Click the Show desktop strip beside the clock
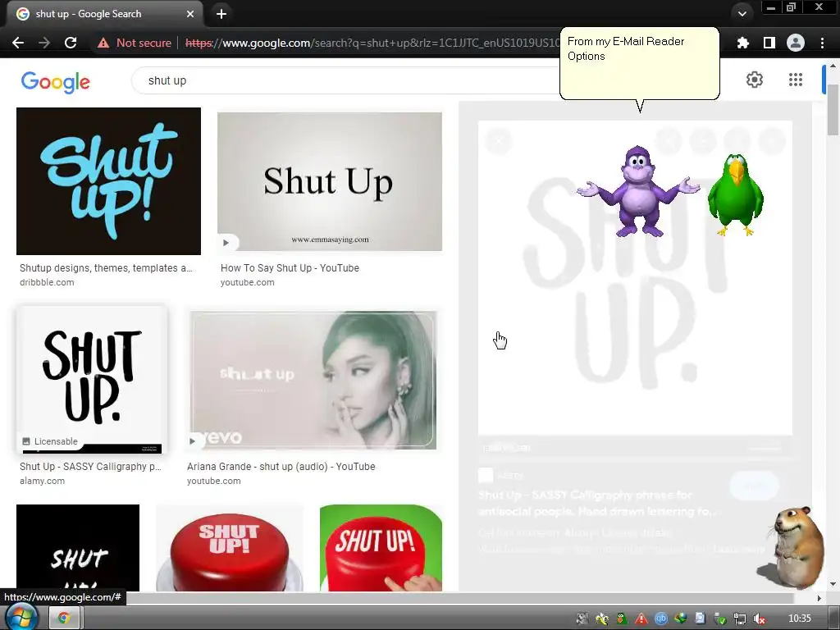The width and height of the screenshot is (840, 630). 833,619
